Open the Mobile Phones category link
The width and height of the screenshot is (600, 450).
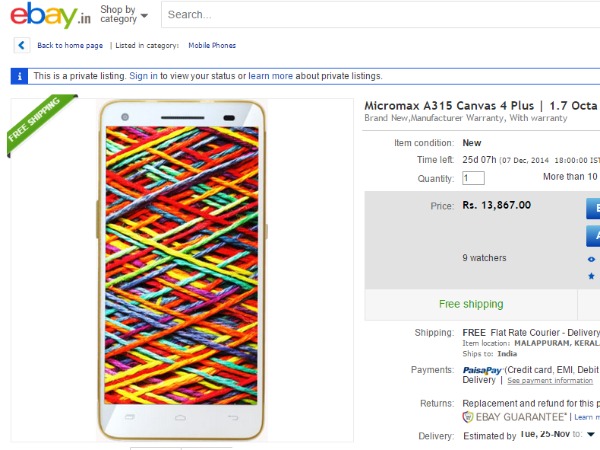(212, 45)
